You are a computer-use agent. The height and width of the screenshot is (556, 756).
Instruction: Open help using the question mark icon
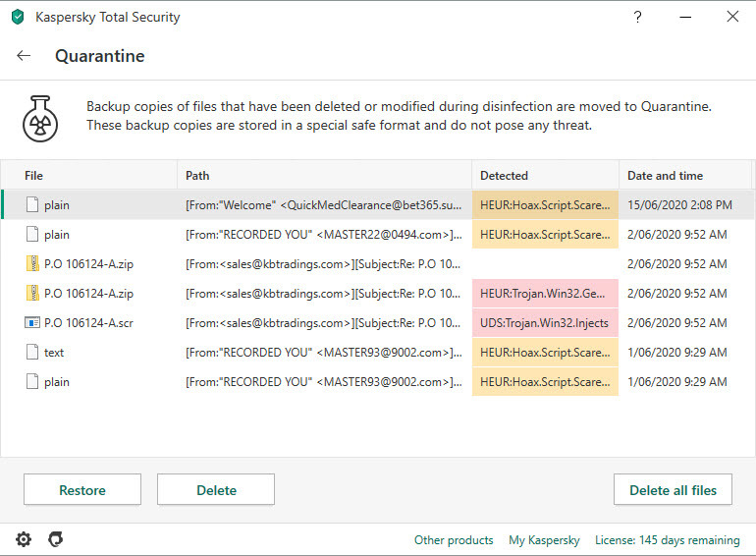point(637,18)
